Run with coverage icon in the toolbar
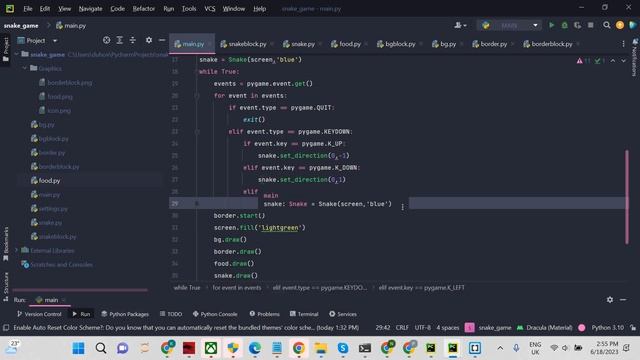 click(578, 25)
